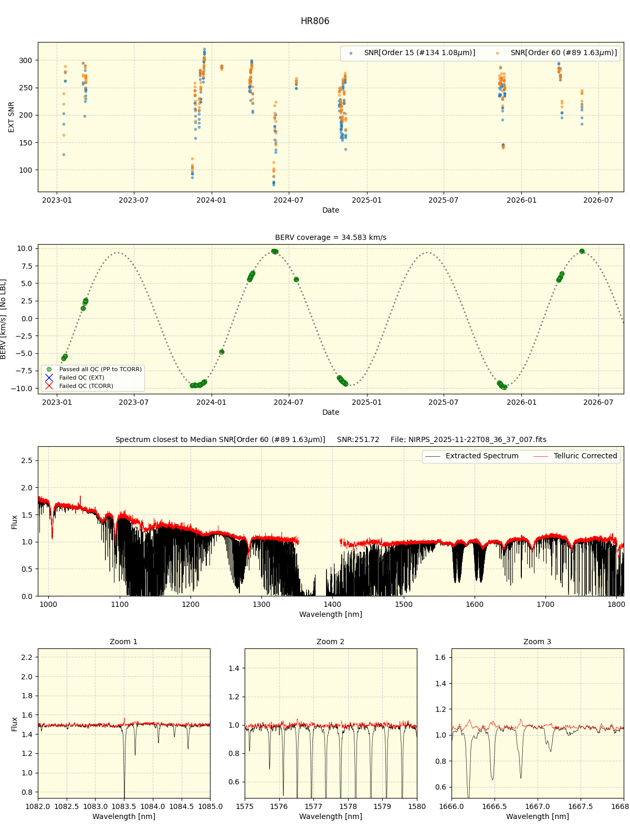Click the BERV coverage = 34.583 km/s title
This screenshot has width=630, height=840.
(x=331, y=238)
